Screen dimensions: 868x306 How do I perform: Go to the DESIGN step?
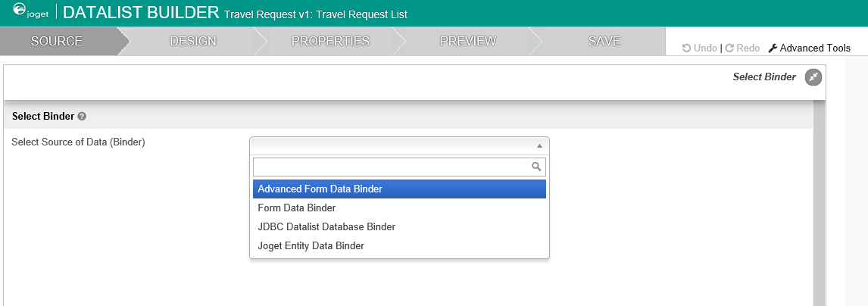point(193,41)
